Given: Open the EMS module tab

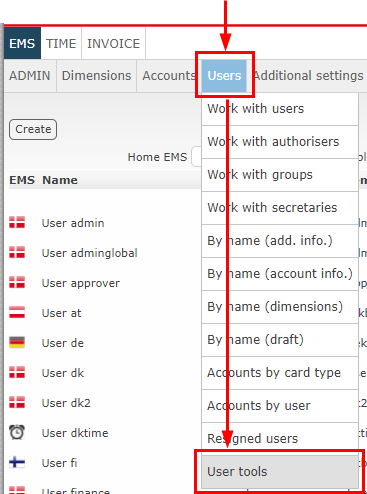Looking at the screenshot, I should (22, 43).
